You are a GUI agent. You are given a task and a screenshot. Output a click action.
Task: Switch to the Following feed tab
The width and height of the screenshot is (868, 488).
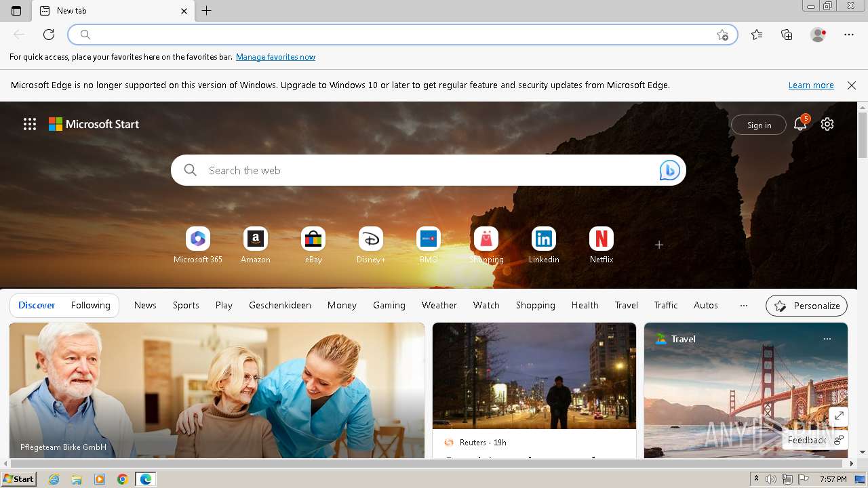[91, 306]
